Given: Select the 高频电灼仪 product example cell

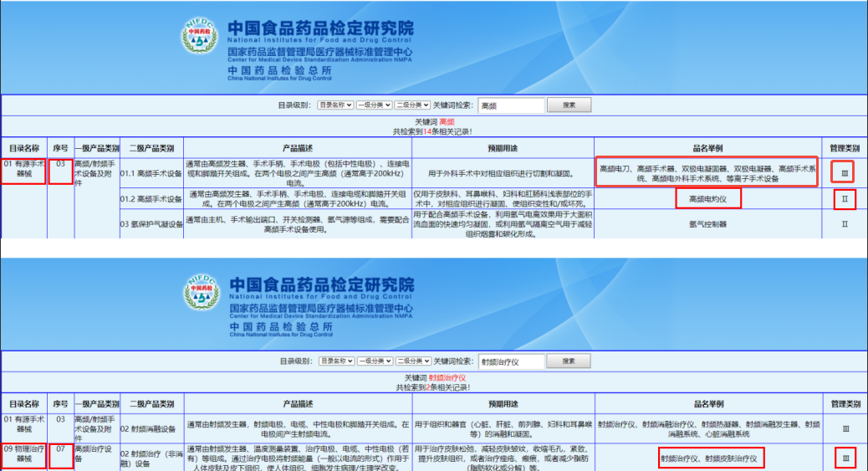Looking at the screenshot, I should 707,199.
